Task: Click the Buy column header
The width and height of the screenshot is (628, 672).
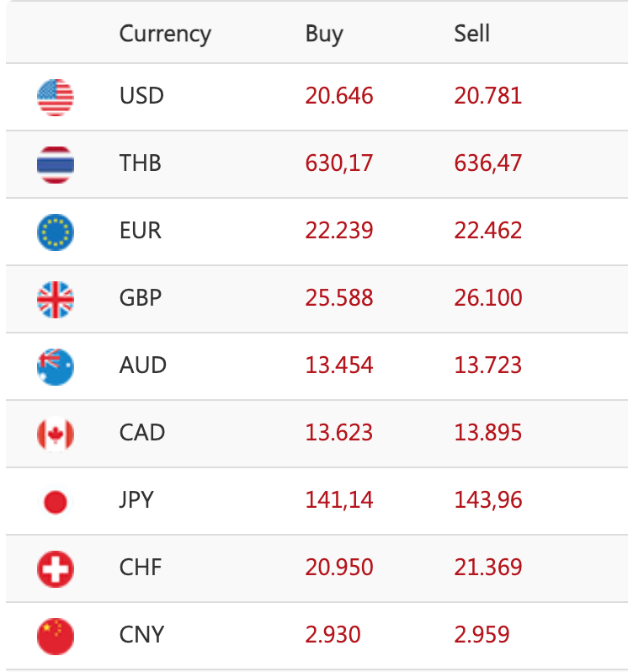Action: [324, 34]
